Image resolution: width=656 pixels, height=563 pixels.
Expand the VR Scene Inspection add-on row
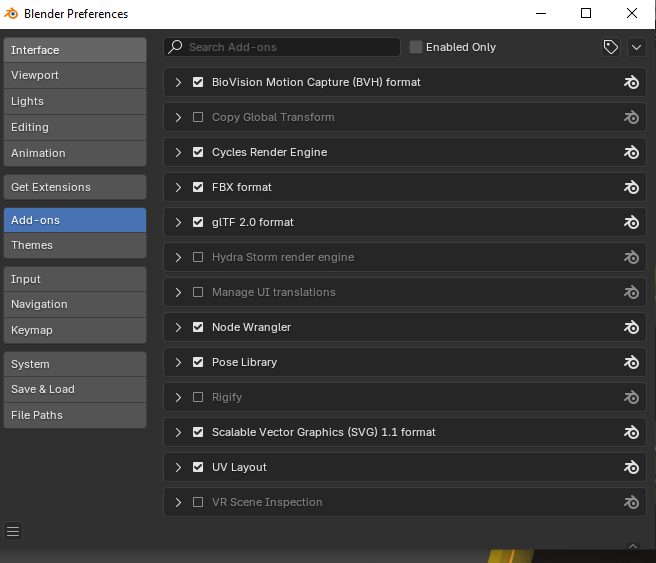click(x=178, y=502)
